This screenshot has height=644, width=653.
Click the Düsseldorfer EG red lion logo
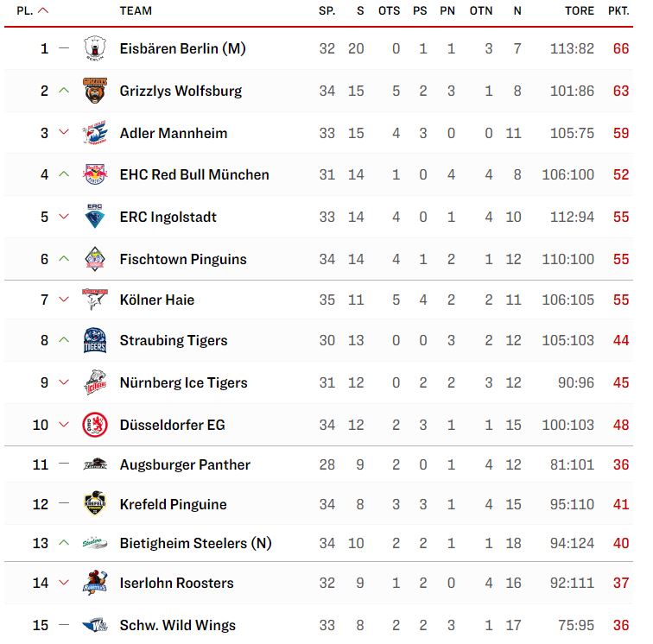tap(95, 425)
